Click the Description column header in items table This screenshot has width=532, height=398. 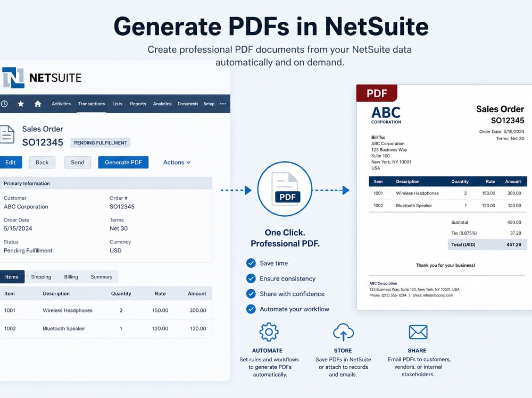(56, 293)
